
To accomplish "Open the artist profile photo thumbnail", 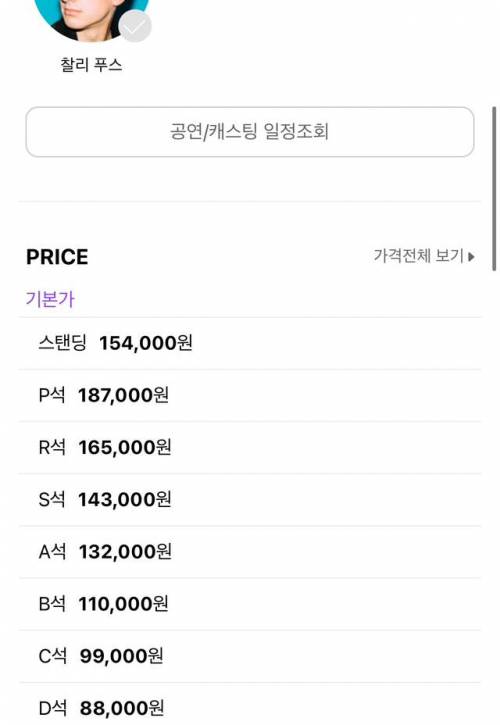I will point(92,18).
